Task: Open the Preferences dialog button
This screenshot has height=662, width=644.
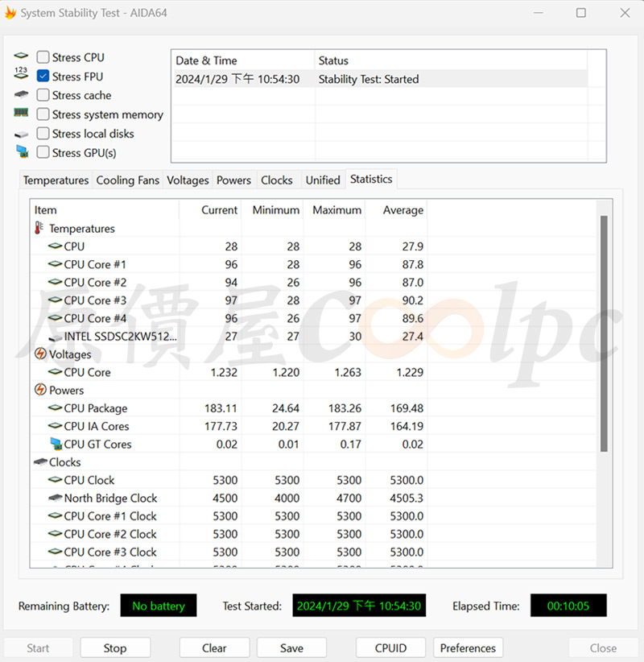Action: (468, 648)
